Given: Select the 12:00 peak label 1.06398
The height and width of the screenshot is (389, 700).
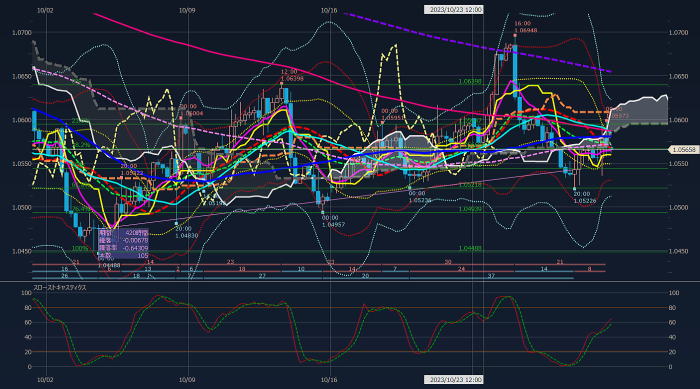Looking at the screenshot, I should (x=292, y=75).
